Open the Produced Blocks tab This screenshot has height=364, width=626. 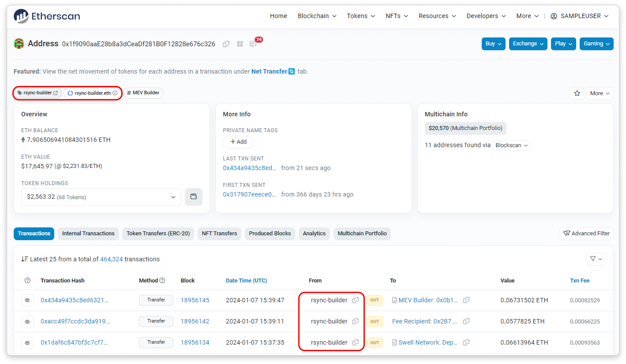270,234
